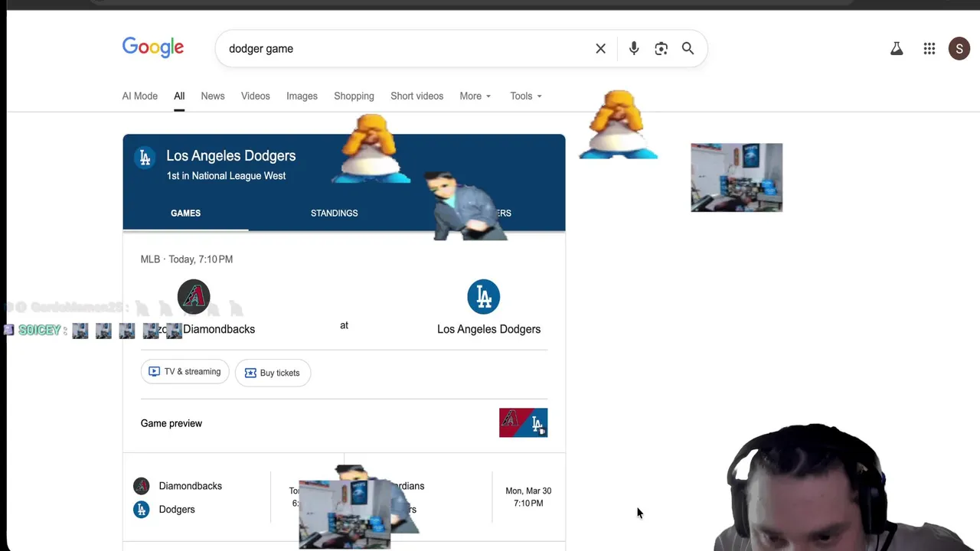This screenshot has width=980, height=551.
Task: Click the TV & streaming button
Action: [185, 372]
